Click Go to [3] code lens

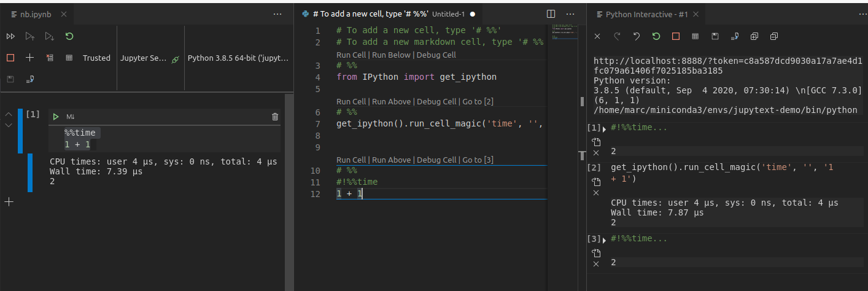click(x=478, y=160)
